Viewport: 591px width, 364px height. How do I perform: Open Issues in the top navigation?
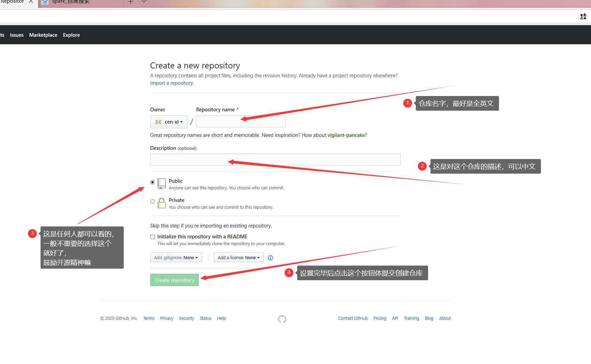tap(17, 35)
